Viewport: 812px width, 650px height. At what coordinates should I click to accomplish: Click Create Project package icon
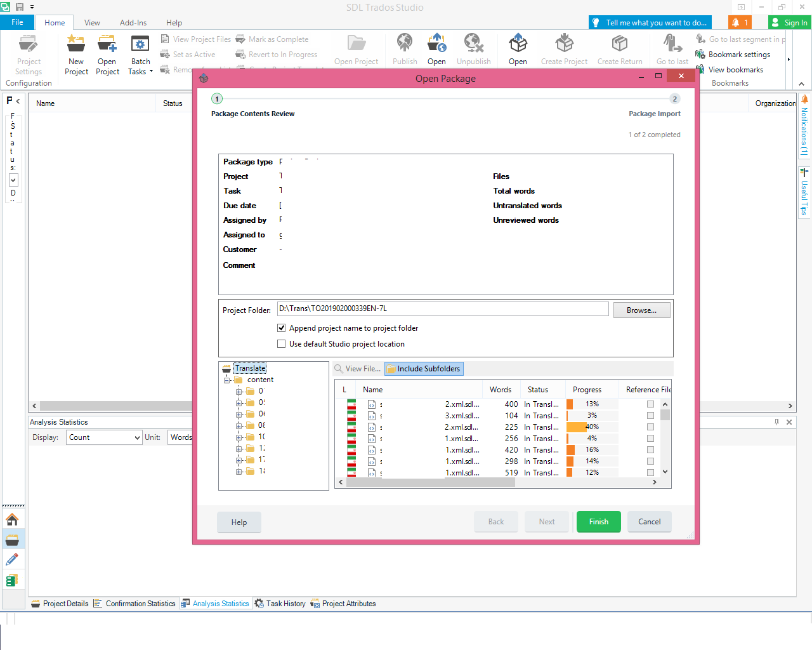click(564, 43)
